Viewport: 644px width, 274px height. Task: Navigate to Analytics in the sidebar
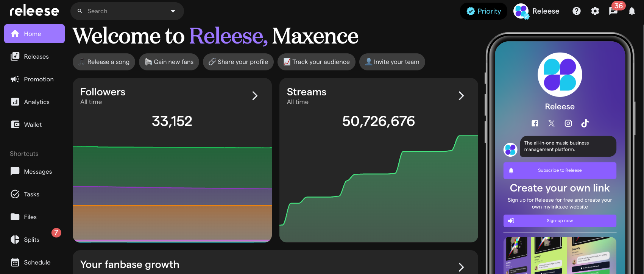coord(34,102)
